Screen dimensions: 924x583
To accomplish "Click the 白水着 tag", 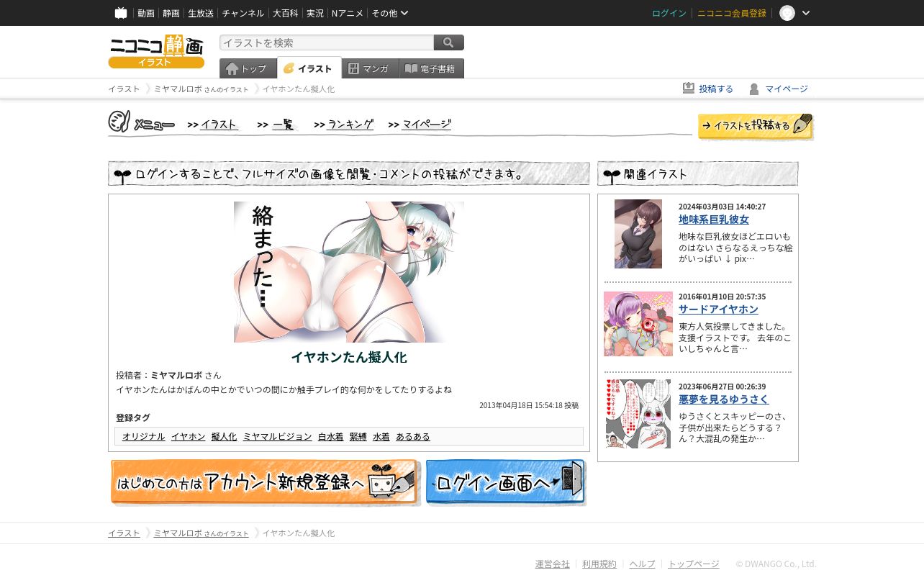I will (331, 436).
